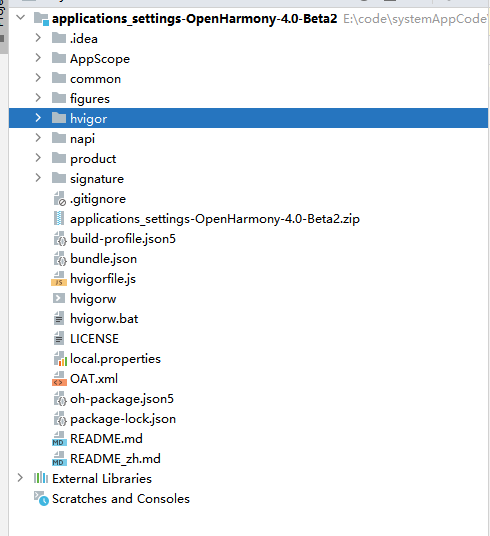This screenshot has width=490, height=536.
Task: Collapse the applications_settings project root
Action: [x=21, y=17]
